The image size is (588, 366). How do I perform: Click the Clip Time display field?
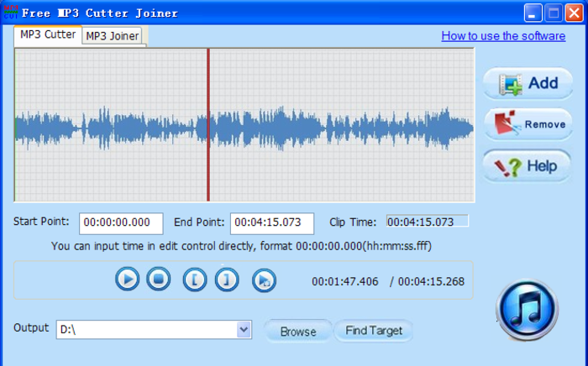click(427, 222)
